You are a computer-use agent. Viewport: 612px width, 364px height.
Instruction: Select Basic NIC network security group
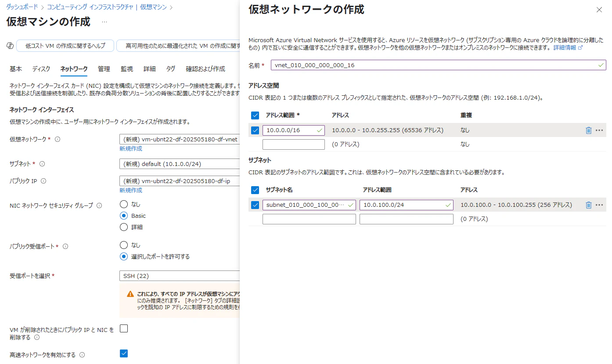(x=124, y=216)
